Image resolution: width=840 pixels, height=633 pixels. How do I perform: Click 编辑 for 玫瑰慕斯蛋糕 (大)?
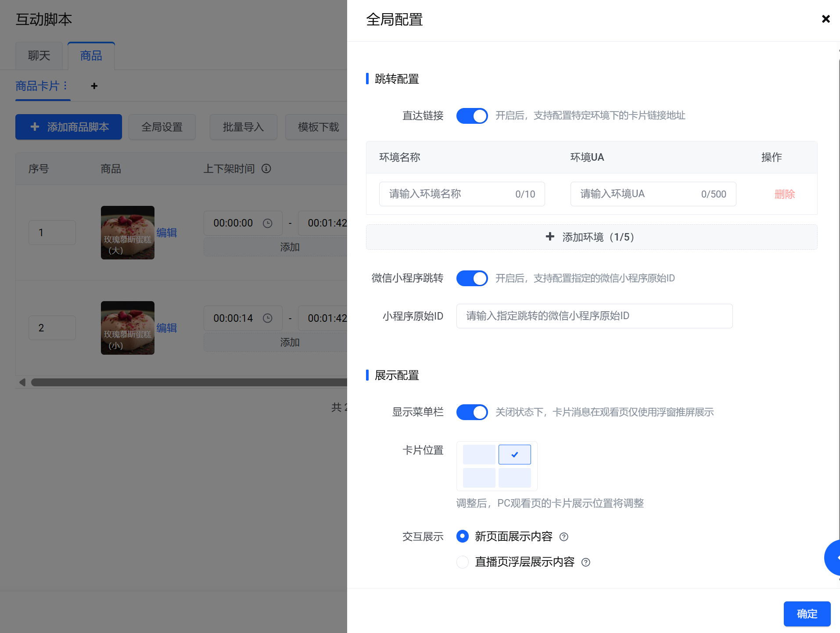167,233
